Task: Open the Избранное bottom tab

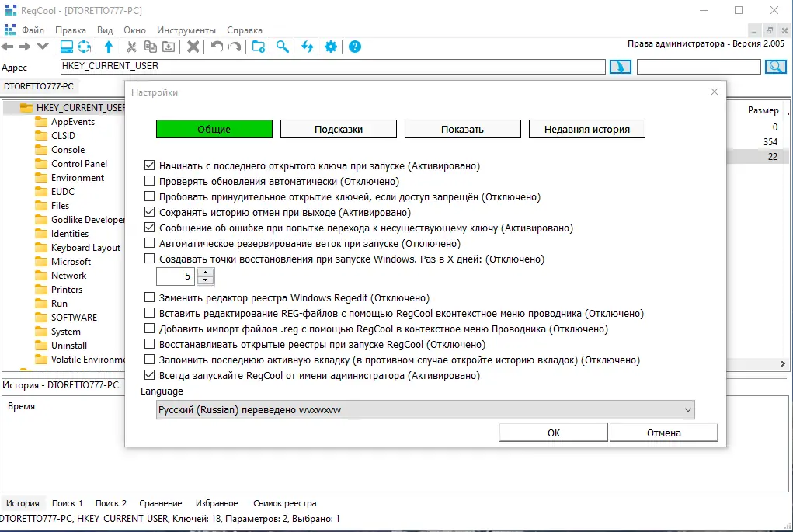Action: pos(217,503)
